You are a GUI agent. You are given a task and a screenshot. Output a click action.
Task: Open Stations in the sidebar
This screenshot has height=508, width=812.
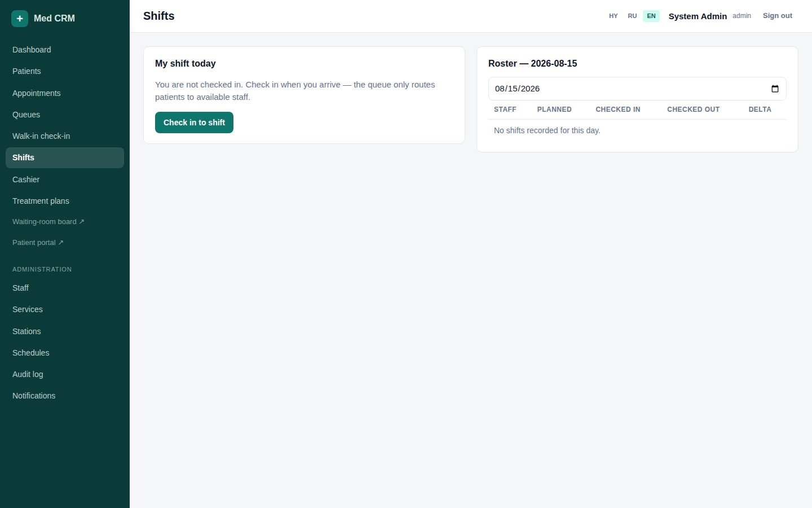coord(65,331)
